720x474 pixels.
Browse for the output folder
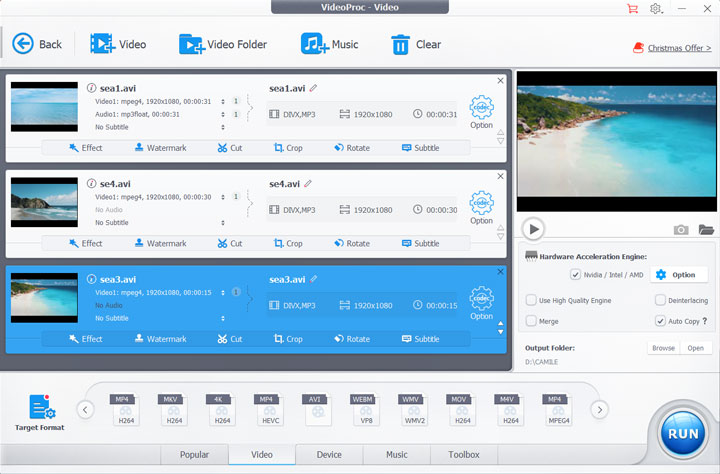click(663, 348)
